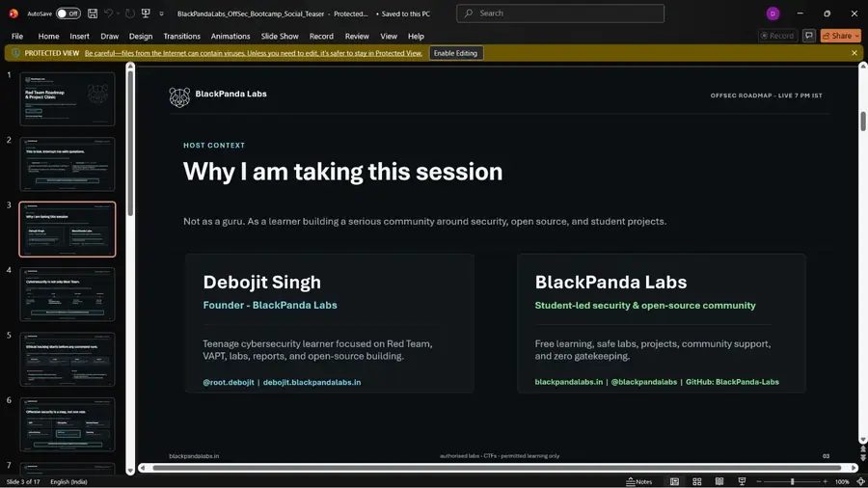Open the File menu
Image resolution: width=868 pixels, height=488 pixels.
click(x=17, y=36)
